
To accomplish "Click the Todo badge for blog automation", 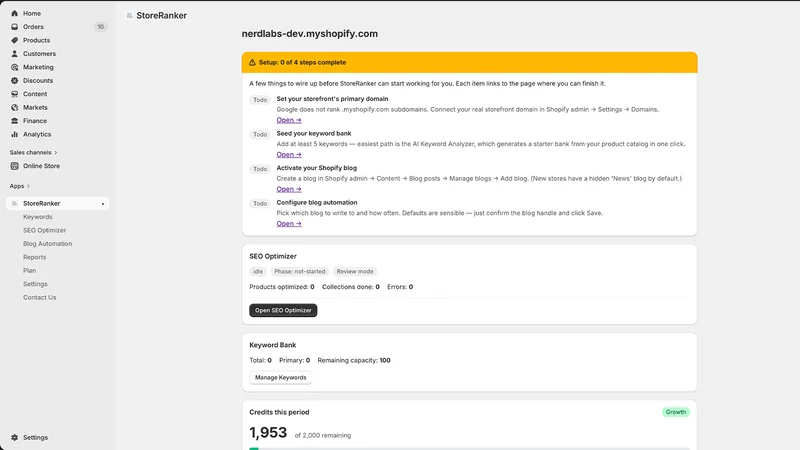I will tap(260, 204).
